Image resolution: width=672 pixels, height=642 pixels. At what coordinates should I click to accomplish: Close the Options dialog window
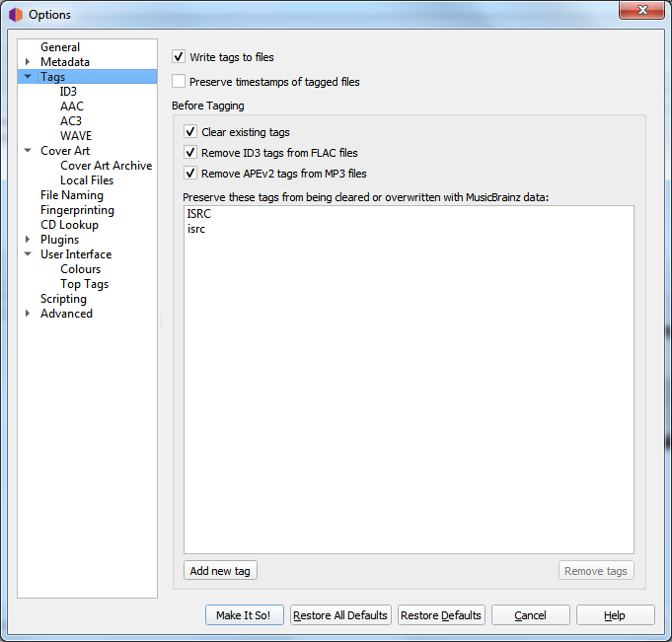641,10
